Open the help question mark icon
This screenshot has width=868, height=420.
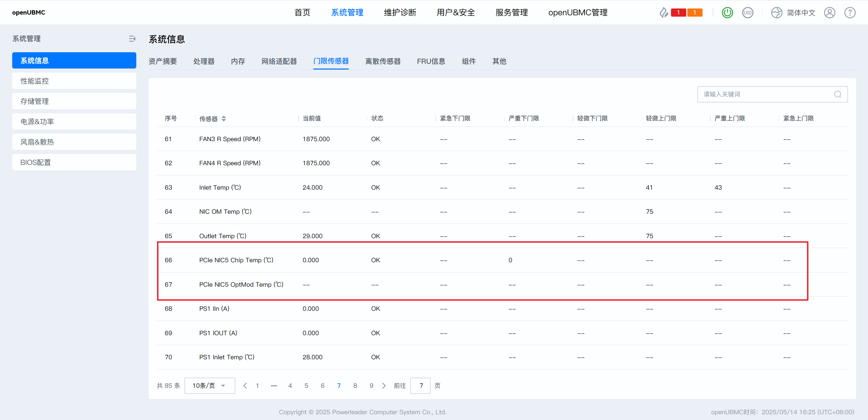pyautogui.click(x=850, y=13)
